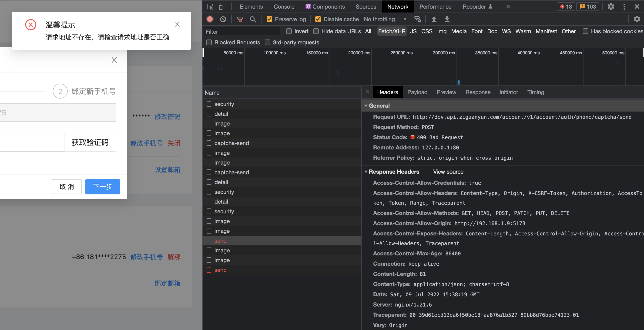Image resolution: width=644 pixels, height=330 pixels.
Task: Stop recording network log (red circle icon)
Action: click(x=210, y=19)
